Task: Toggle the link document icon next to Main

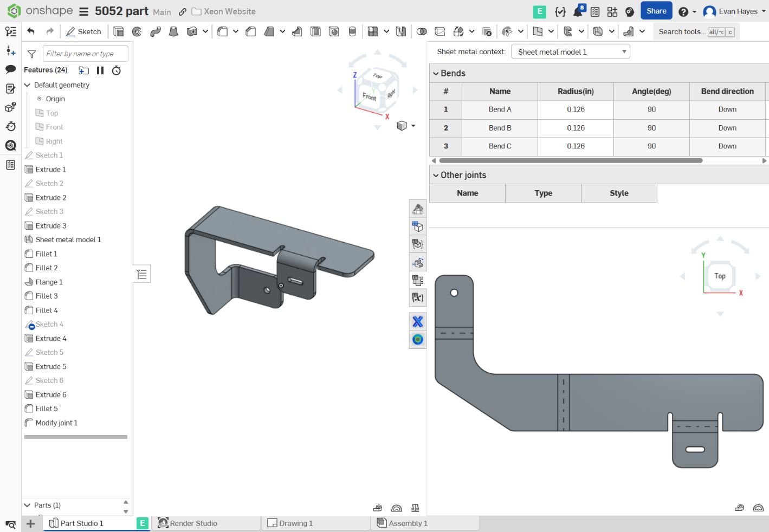Action: pos(183,12)
